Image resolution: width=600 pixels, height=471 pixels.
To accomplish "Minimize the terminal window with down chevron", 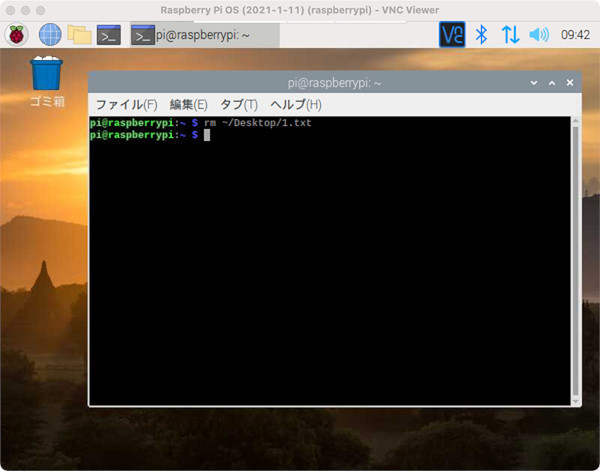I will (534, 83).
